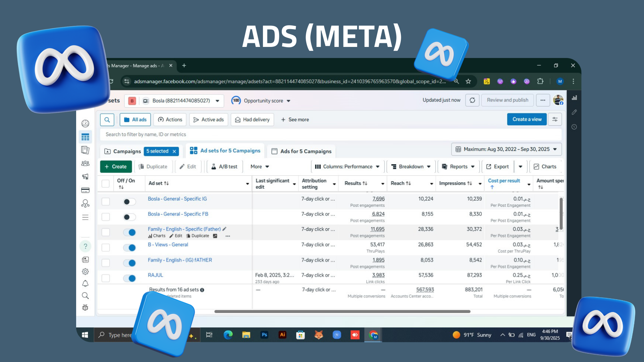Open the Audiences icon in left sidebar
This screenshot has height=362, width=644.
pyautogui.click(x=85, y=163)
